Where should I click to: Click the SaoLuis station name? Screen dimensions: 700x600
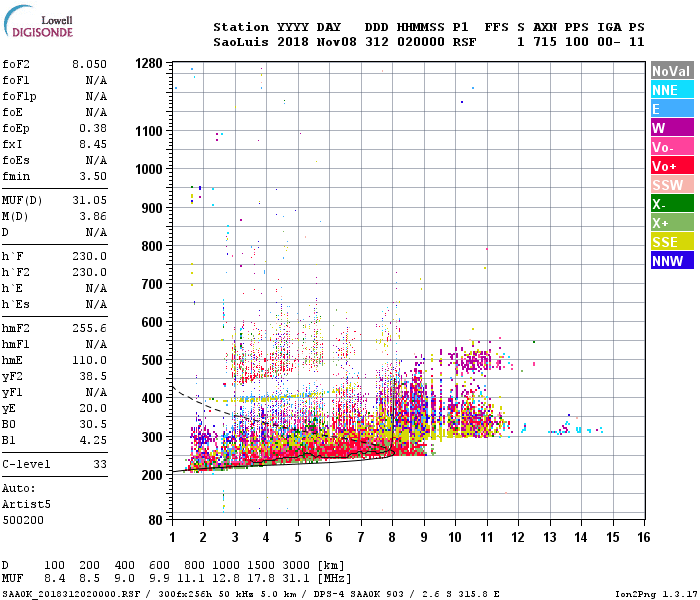(241, 42)
